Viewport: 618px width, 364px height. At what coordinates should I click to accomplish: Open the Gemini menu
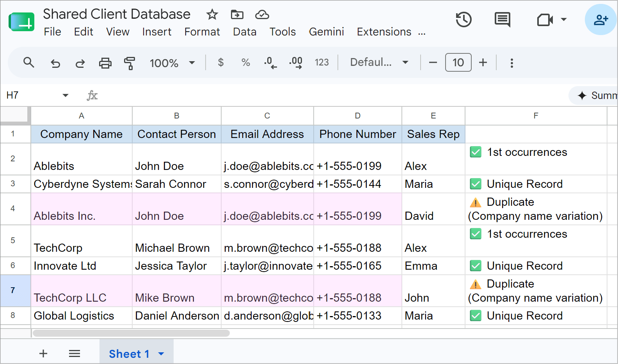[x=327, y=32]
